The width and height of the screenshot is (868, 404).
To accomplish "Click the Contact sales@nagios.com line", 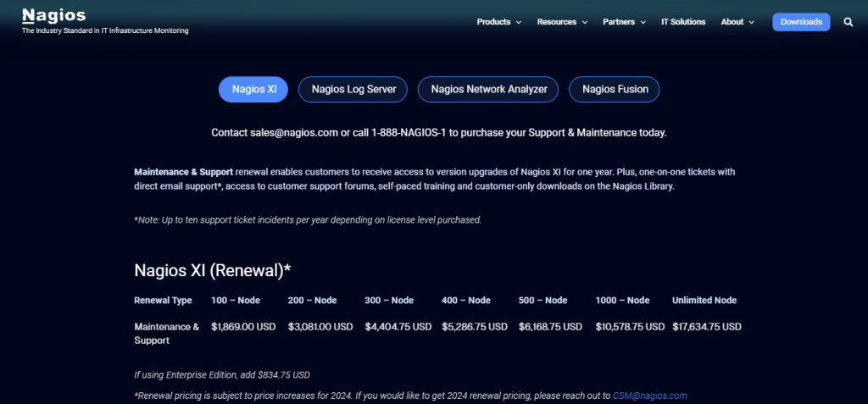I will pos(439,133).
